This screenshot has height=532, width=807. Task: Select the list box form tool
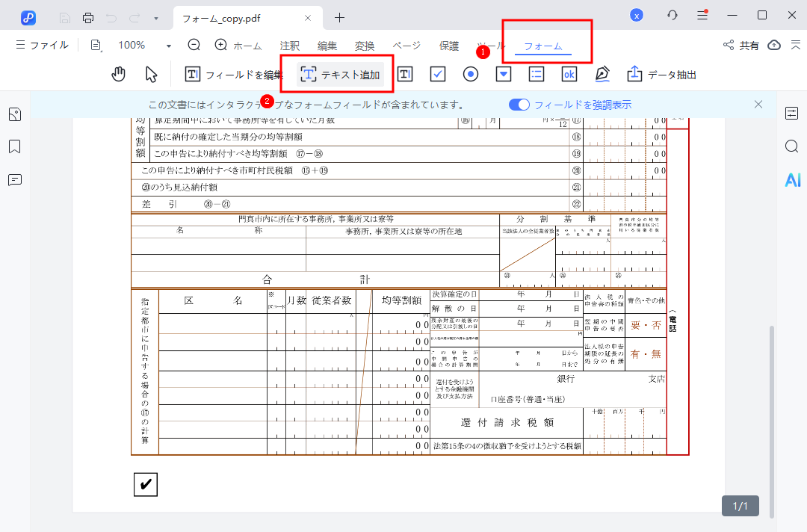point(536,74)
